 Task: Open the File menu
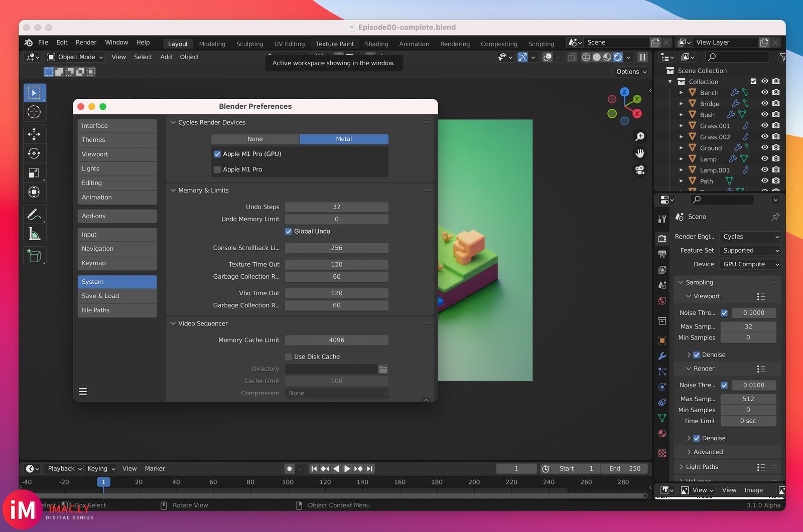coord(43,43)
